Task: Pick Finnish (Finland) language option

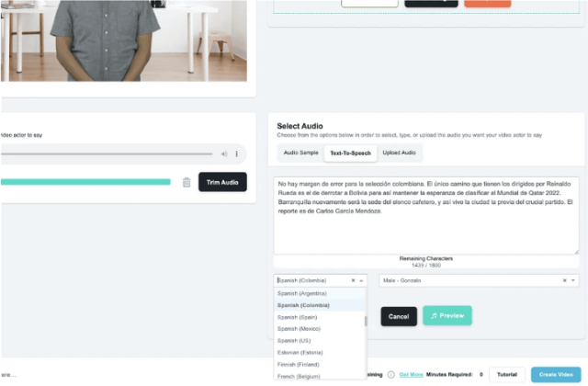Action: [x=300, y=364]
